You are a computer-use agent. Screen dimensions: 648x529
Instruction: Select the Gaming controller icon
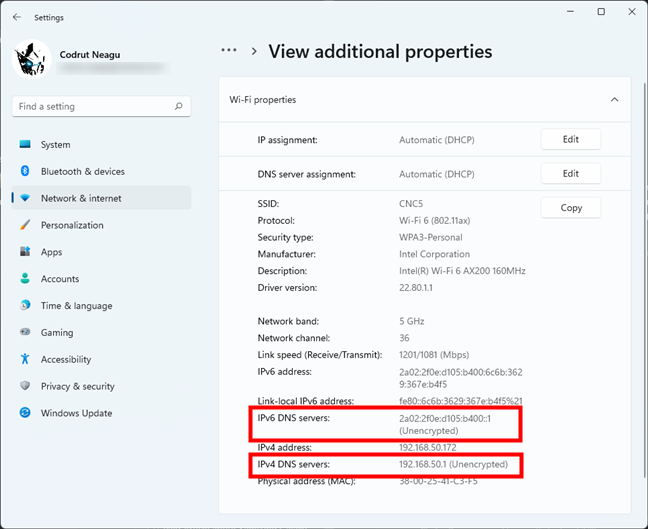pos(25,332)
